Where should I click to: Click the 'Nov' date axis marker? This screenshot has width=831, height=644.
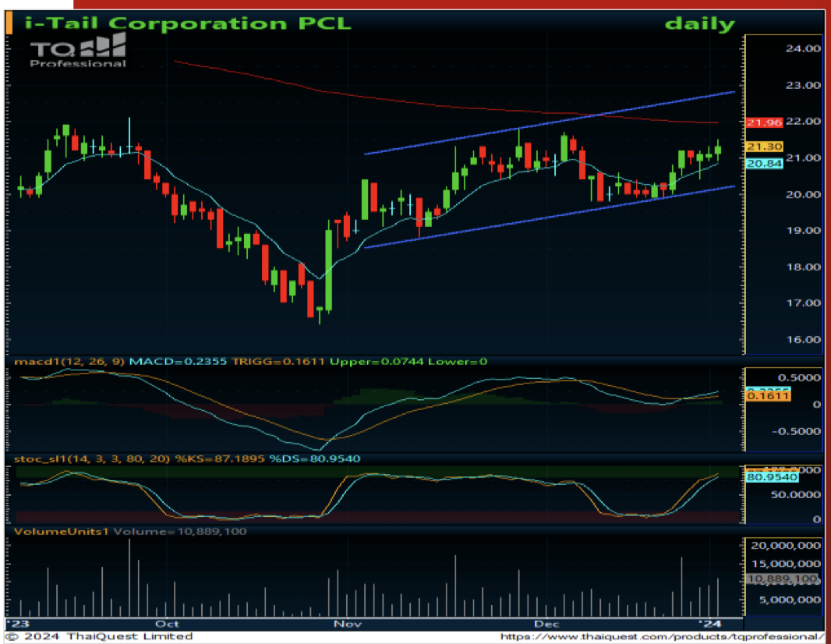347,624
